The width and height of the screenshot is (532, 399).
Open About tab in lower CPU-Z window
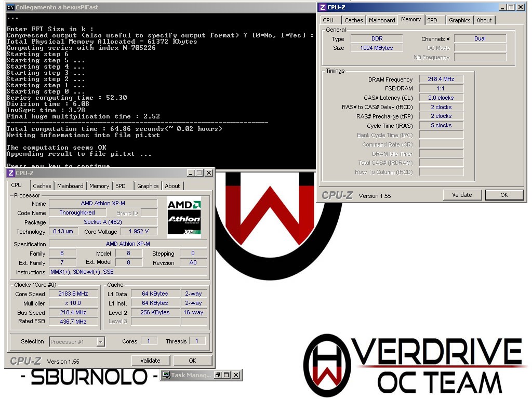click(x=172, y=186)
